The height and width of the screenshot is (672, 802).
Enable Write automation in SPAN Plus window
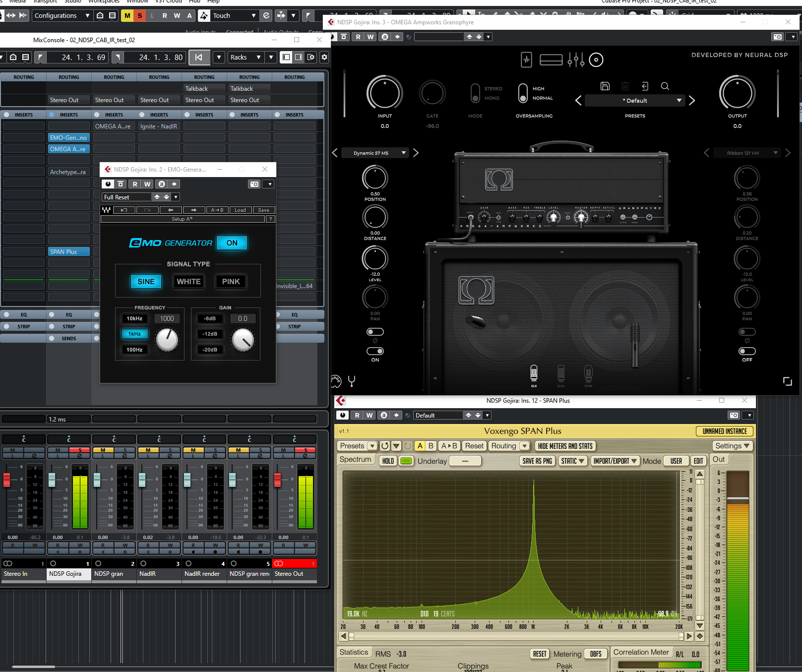370,415
